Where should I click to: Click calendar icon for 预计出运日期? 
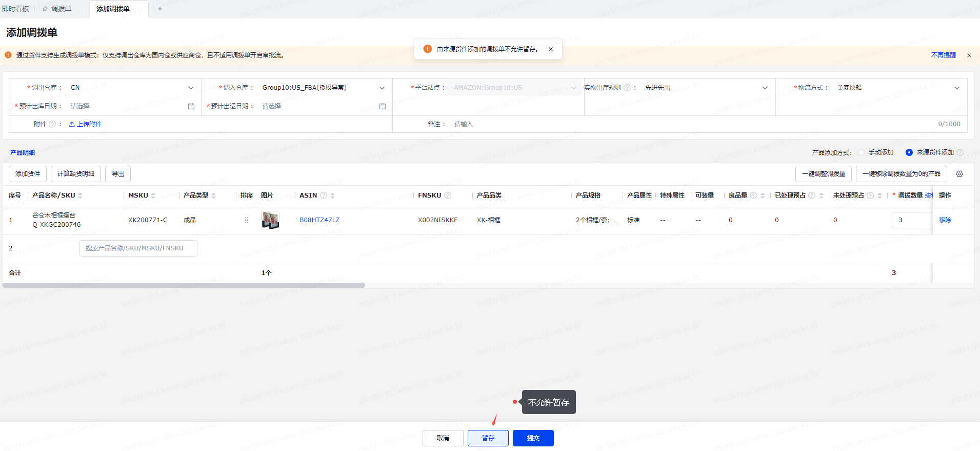point(383,106)
